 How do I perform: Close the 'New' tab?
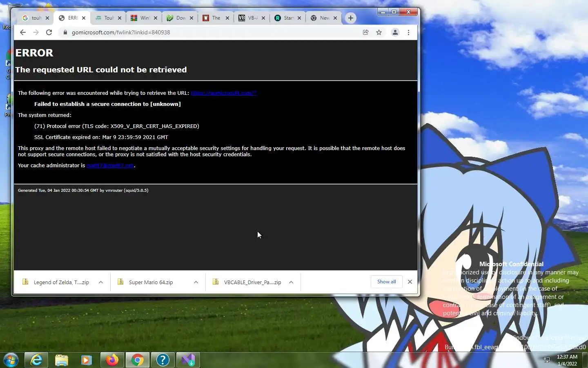335,18
